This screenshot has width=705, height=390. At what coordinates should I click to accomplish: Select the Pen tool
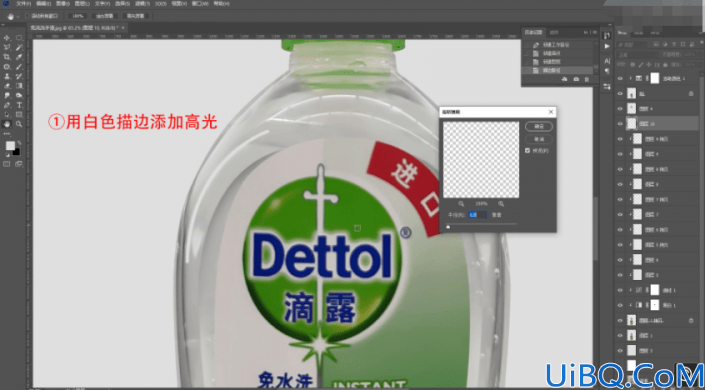7,104
